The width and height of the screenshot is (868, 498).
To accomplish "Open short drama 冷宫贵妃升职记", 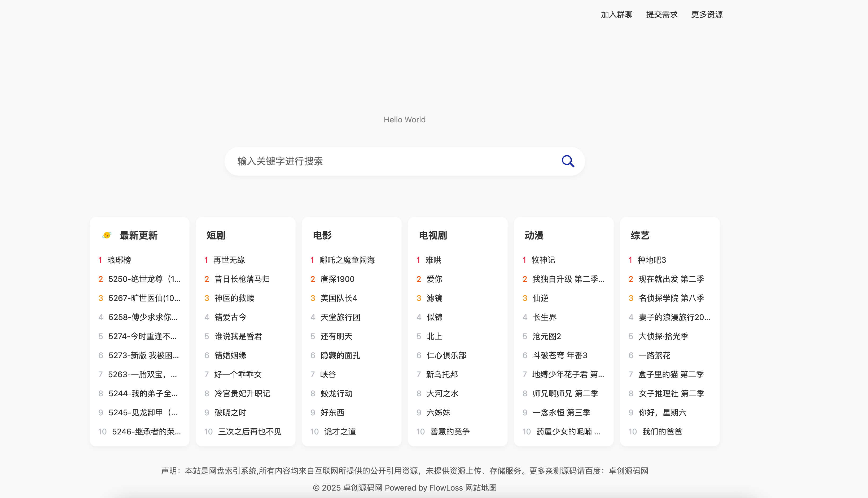I will pos(242,393).
